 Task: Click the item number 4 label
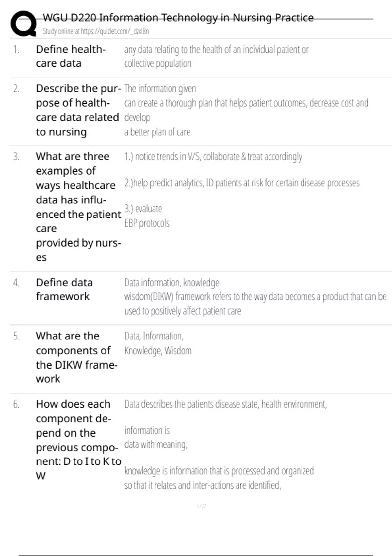coord(16,283)
